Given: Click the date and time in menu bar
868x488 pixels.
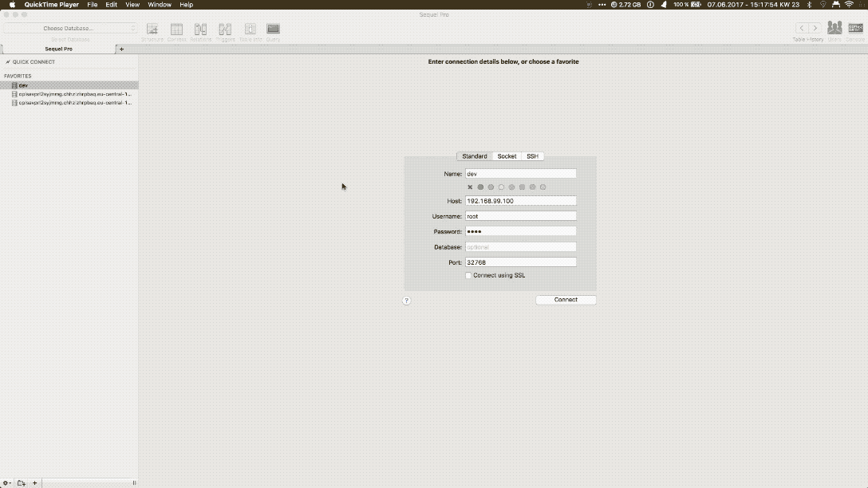Looking at the screenshot, I should click(753, 5).
